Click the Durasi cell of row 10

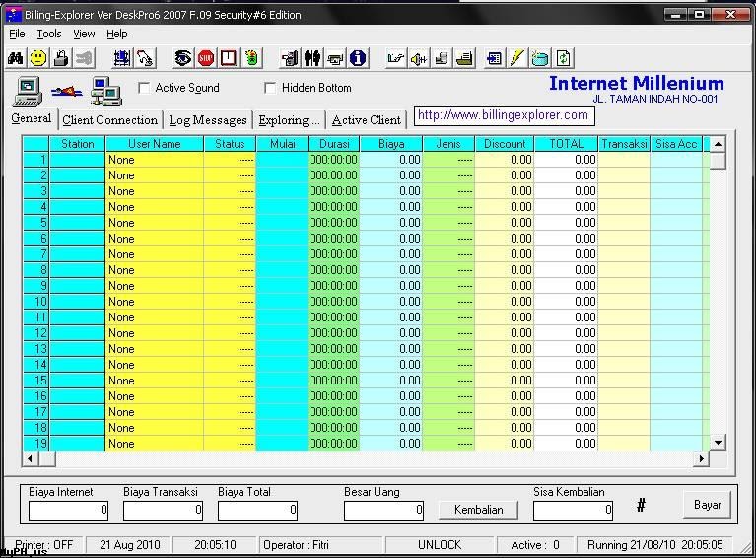click(334, 302)
